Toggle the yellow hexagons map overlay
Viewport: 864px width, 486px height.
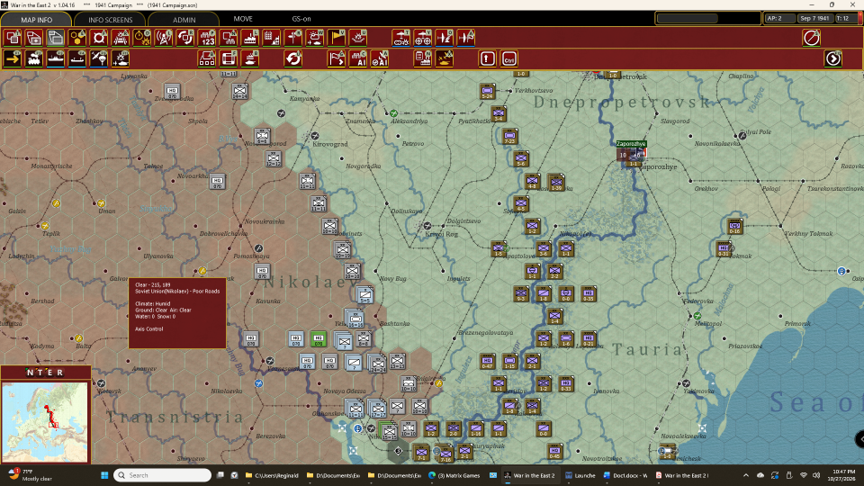tap(77, 38)
